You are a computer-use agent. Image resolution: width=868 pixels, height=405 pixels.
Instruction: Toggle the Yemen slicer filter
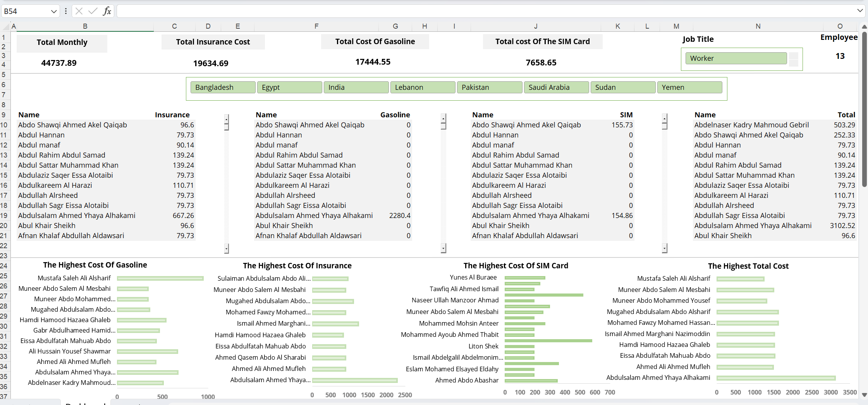coord(689,88)
